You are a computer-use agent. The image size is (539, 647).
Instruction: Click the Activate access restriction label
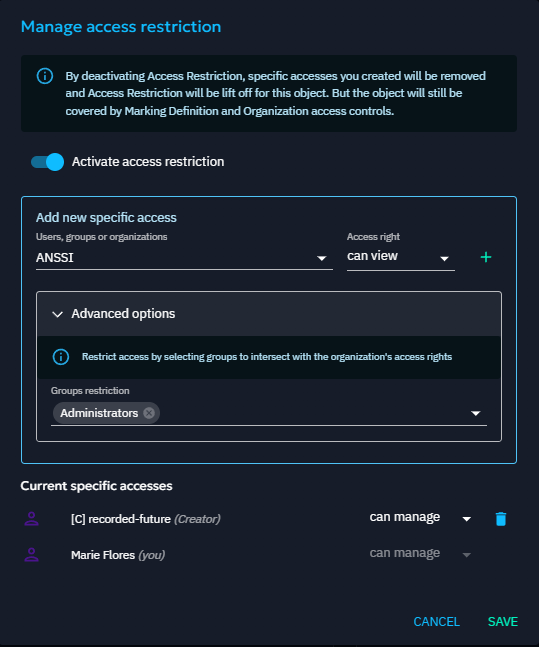click(x=148, y=162)
